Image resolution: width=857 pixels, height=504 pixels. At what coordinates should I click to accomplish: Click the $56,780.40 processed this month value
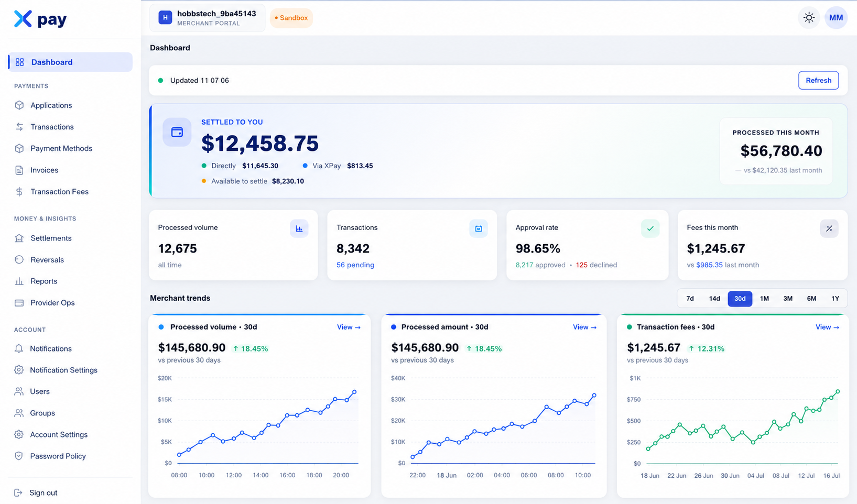coord(781,151)
